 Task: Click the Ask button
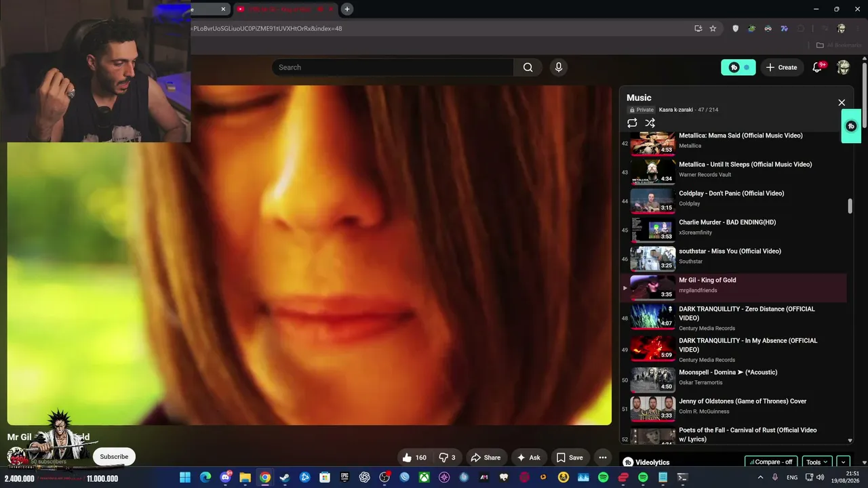click(528, 457)
